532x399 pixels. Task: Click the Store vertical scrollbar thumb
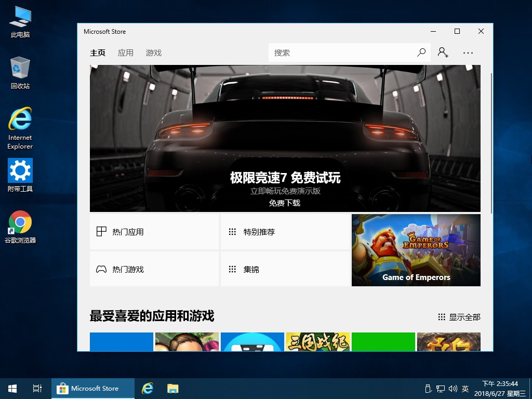point(491,142)
